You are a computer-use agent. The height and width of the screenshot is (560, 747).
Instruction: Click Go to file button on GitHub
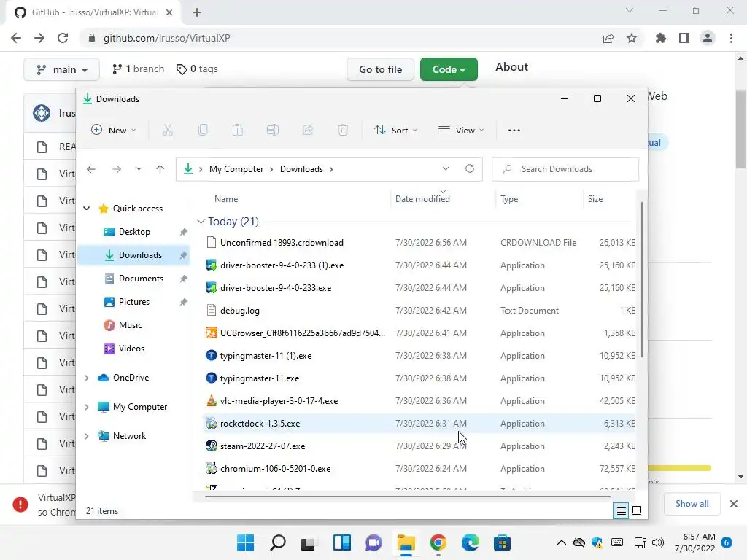[x=380, y=69]
